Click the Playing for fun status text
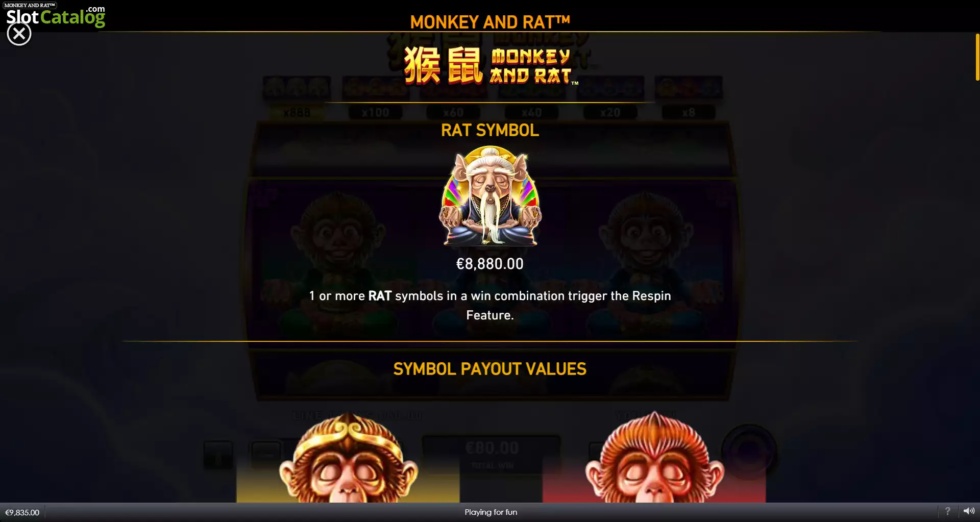The width and height of the screenshot is (980, 522). [x=491, y=512]
